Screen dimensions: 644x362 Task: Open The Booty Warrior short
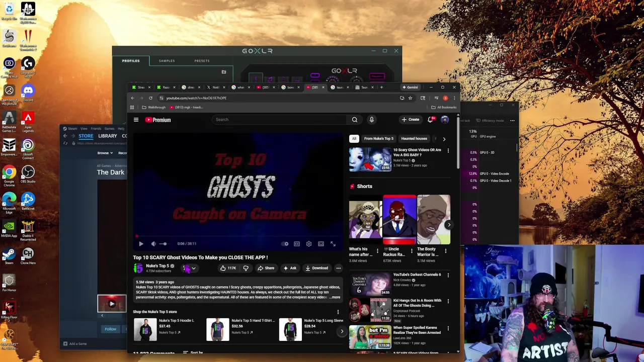pos(434,220)
